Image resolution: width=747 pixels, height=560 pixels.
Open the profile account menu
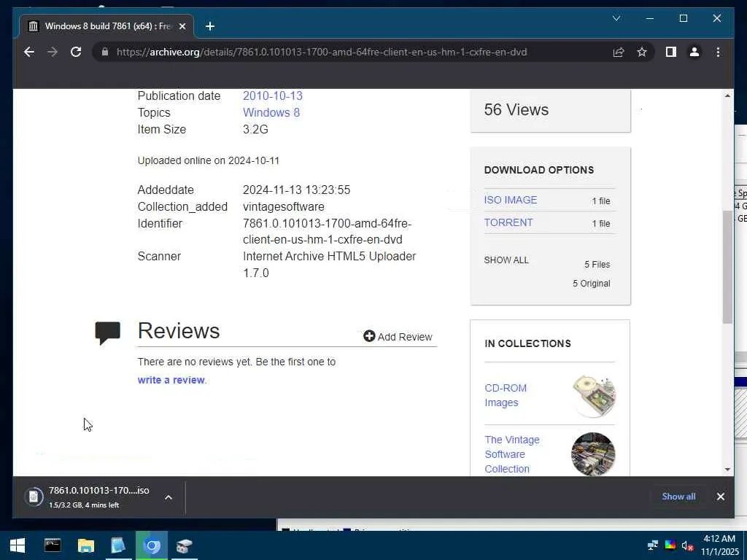coord(694,52)
